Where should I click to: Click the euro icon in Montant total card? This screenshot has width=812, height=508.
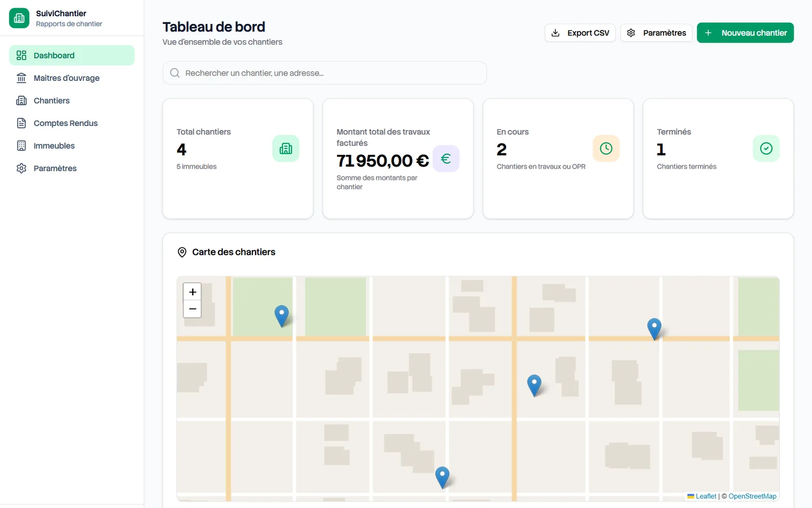tap(446, 158)
